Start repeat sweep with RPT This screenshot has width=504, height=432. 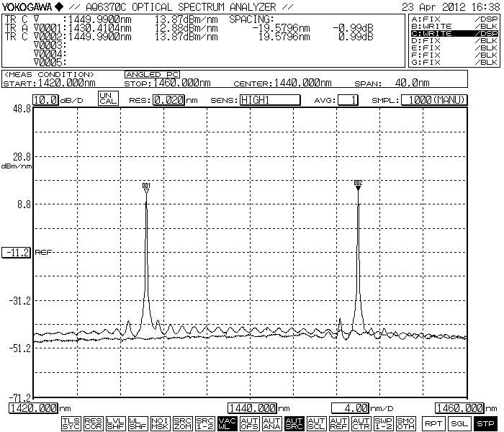point(433,423)
